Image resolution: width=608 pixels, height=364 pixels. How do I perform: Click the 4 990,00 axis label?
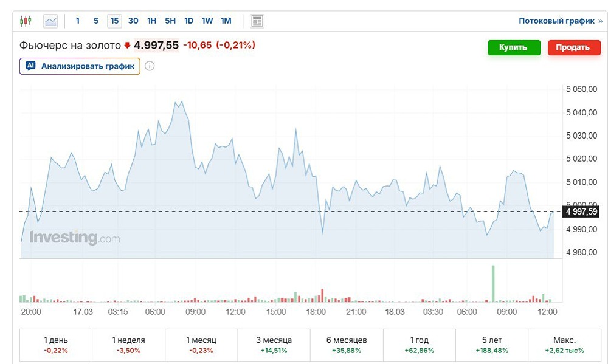[x=582, y=230]
